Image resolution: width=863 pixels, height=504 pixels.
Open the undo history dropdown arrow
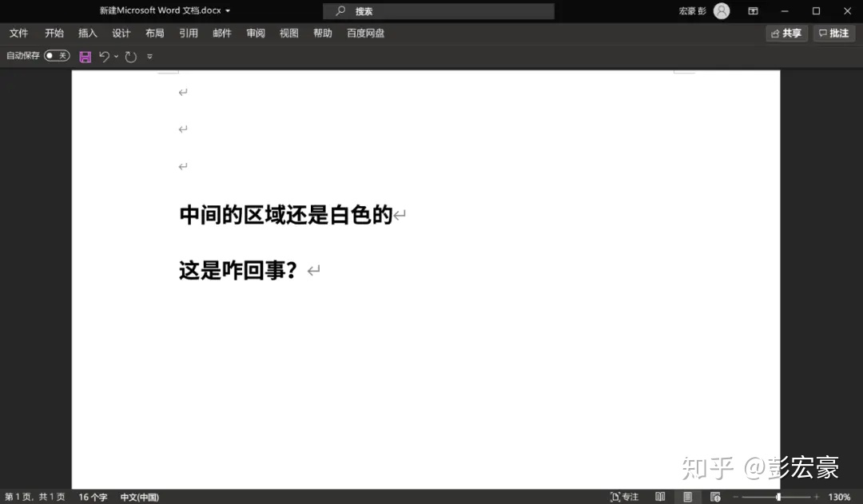click(x=116, y=56)
